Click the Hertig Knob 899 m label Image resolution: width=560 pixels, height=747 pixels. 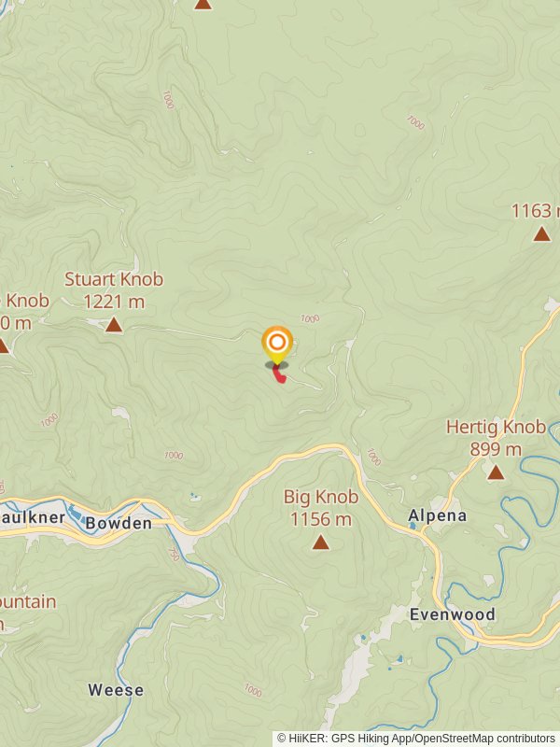496,438
